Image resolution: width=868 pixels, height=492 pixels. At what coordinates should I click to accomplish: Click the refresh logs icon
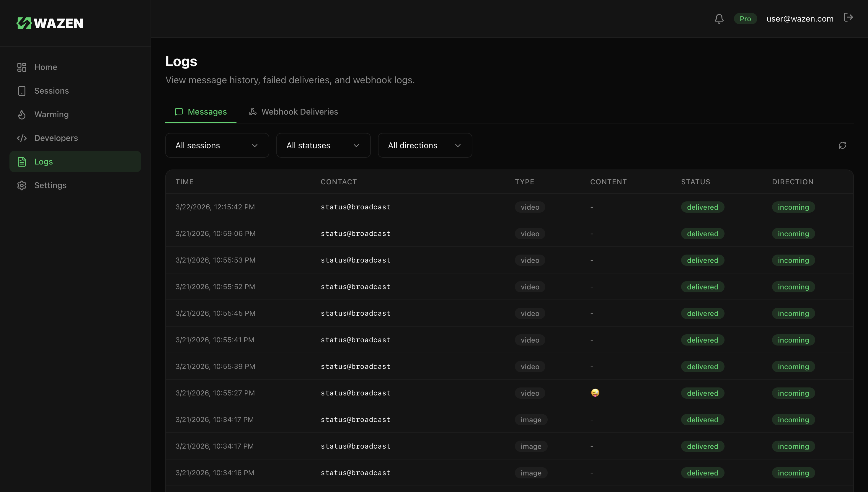(842, 145)
